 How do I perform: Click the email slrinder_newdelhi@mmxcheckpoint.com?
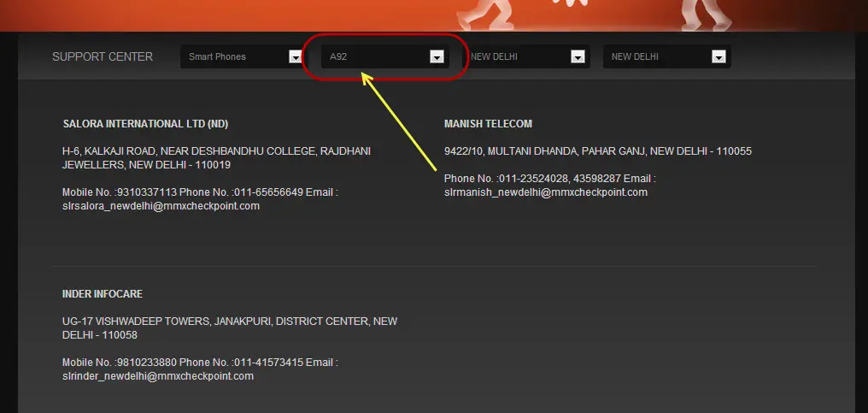coord(158,376)
